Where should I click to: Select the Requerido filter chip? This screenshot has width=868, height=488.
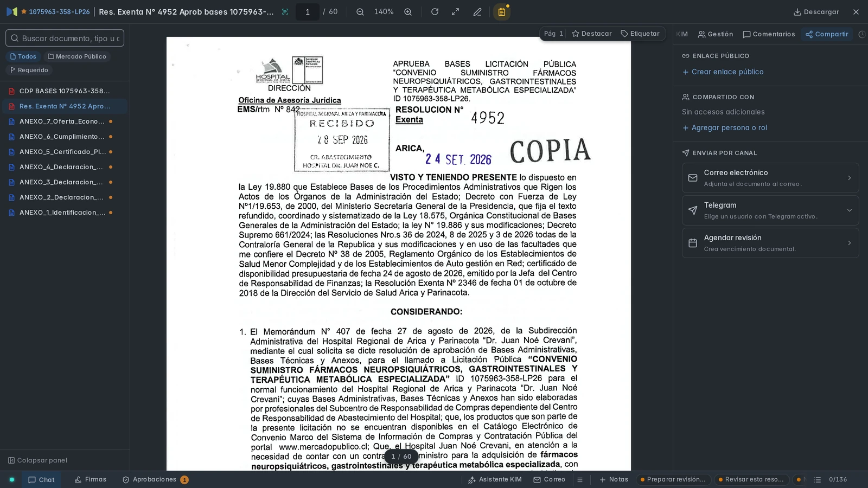(29, 70)
